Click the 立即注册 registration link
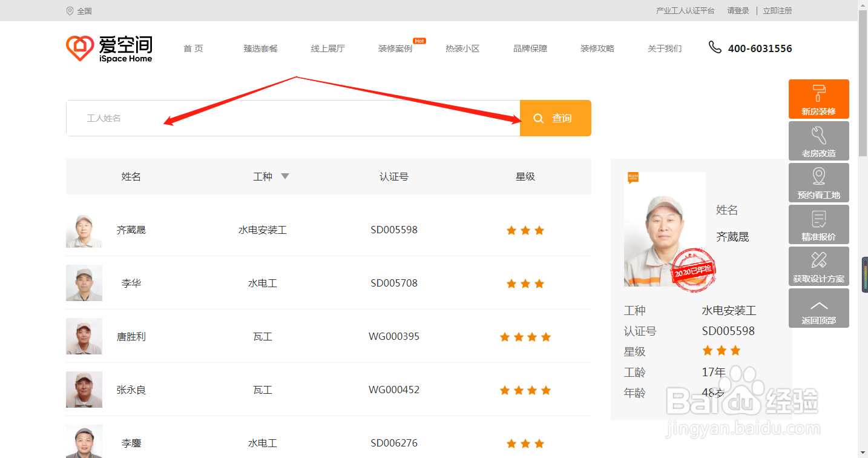This screenshot has width=868, height=458. [x=777, y=10]
